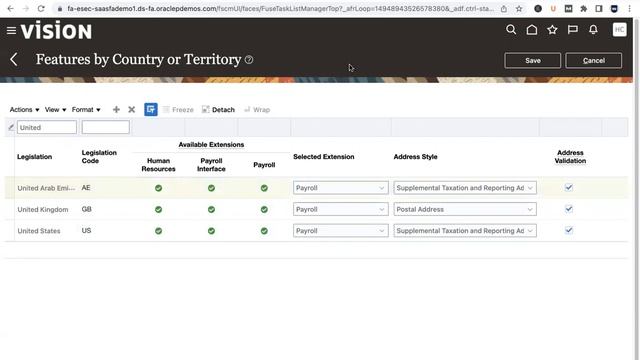Image resolution: width=640 pixels, height=360 pixels.
Task: Click the page vertical scrollbar
Action: point(636,189)
